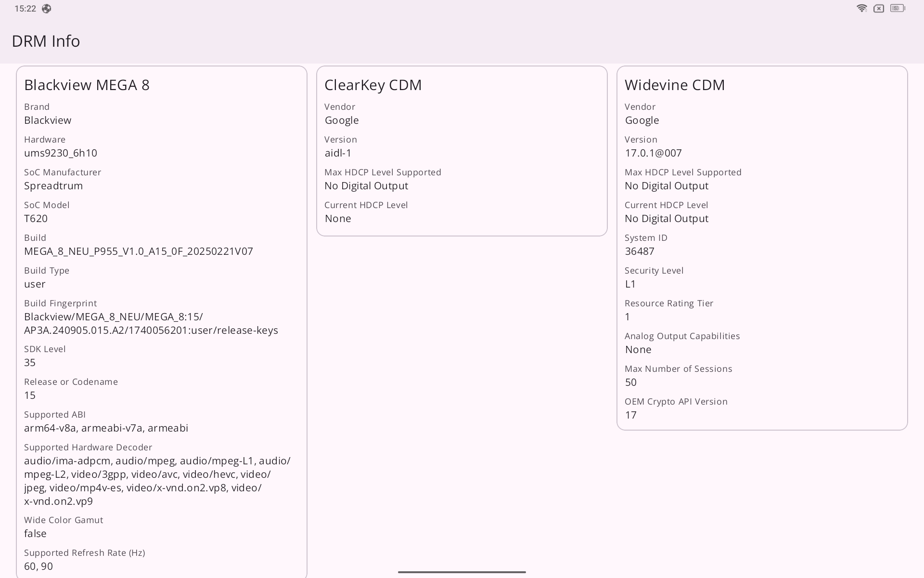The width and height of the screenshot is (924, 578).
Task: Tap the 15:22 clock in status bar
Action: (25, 9)
